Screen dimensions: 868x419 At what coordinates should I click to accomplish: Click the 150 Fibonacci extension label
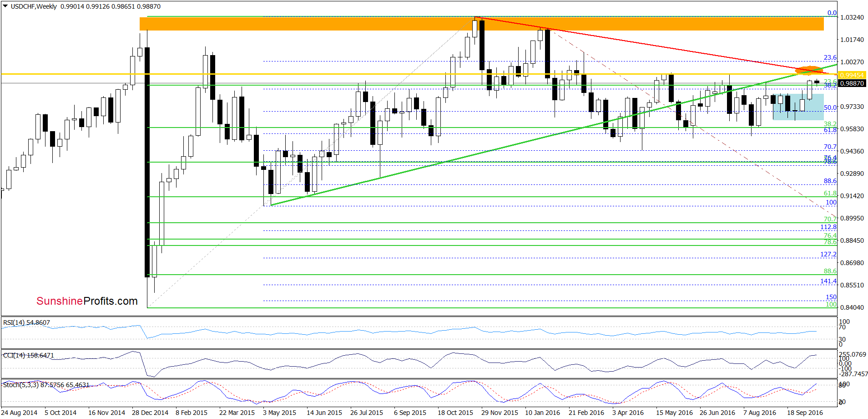pos(831,297)
